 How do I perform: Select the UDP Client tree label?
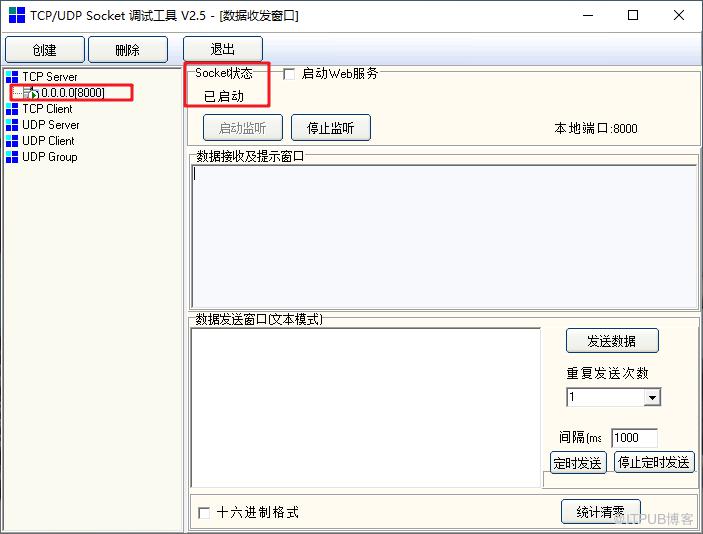click(48, 141)
